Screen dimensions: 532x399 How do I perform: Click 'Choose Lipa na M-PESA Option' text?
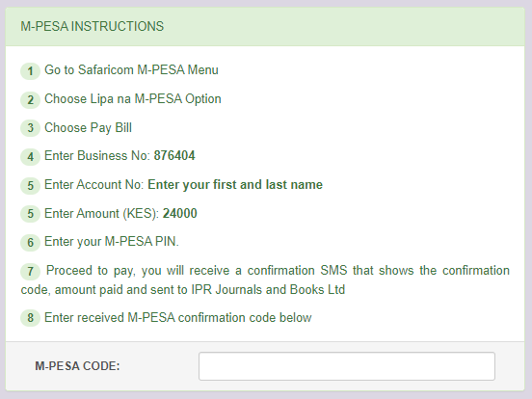[133, 99]
